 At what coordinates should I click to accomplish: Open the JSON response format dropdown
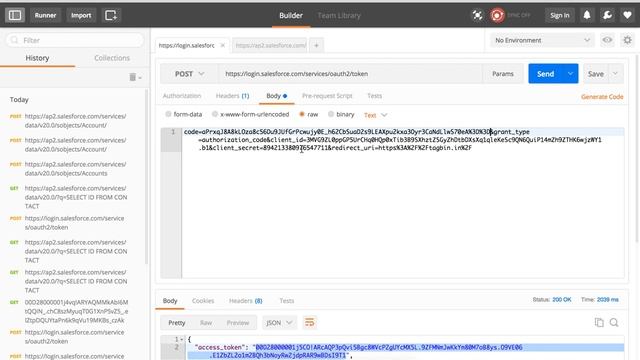279,322
